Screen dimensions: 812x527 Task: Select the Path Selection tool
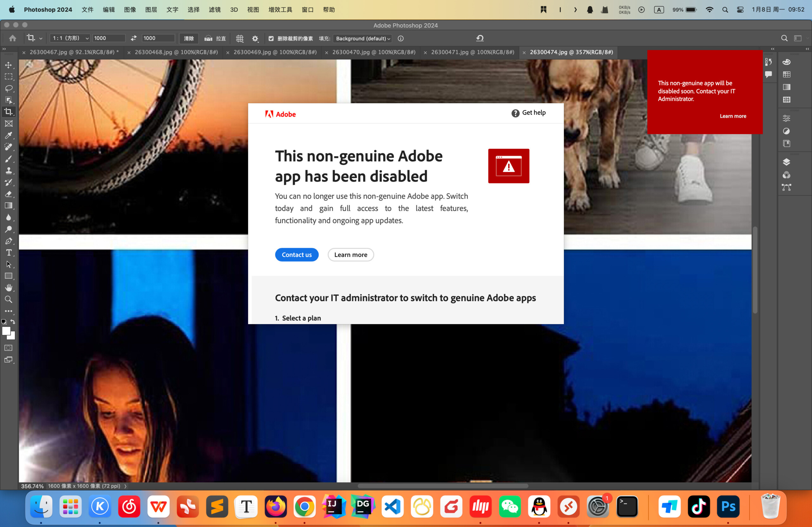tap(9, 264)
